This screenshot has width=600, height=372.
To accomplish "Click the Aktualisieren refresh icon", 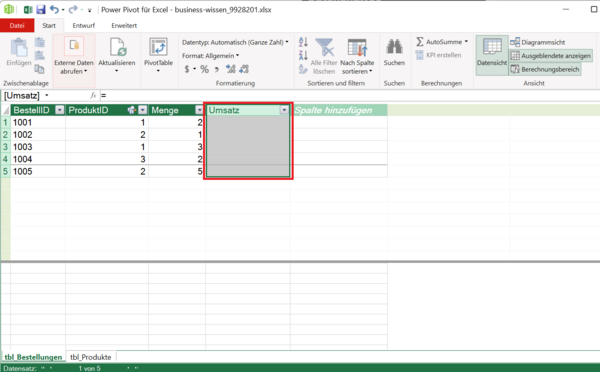I will (117, 48).
